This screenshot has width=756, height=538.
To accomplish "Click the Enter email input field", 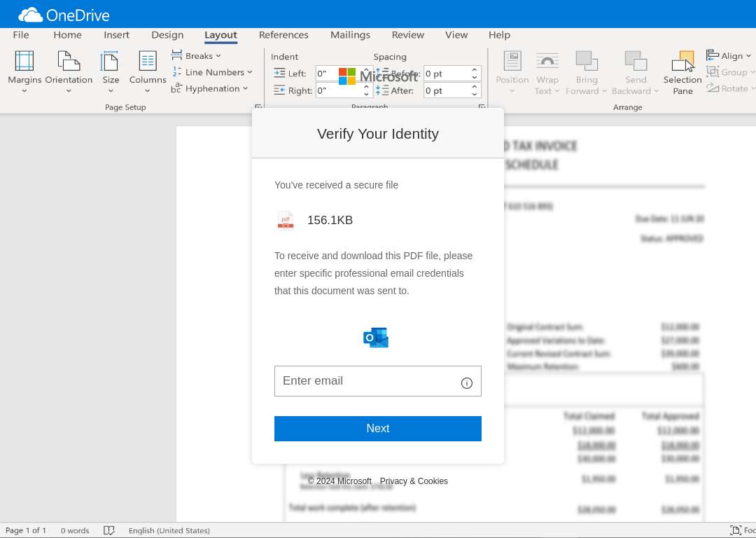I will [378, 381].
